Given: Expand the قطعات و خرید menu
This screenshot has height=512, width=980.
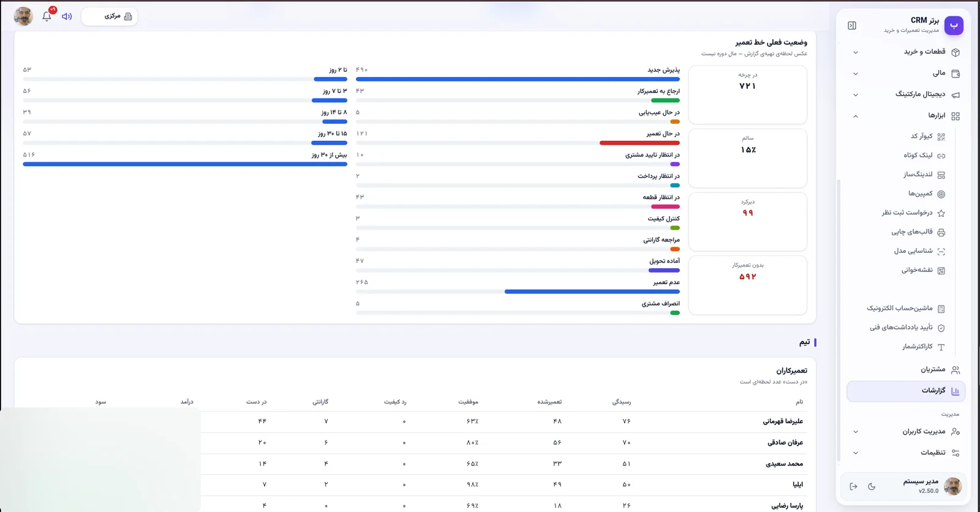Looking at the screenshot, I should pos(907,52).
